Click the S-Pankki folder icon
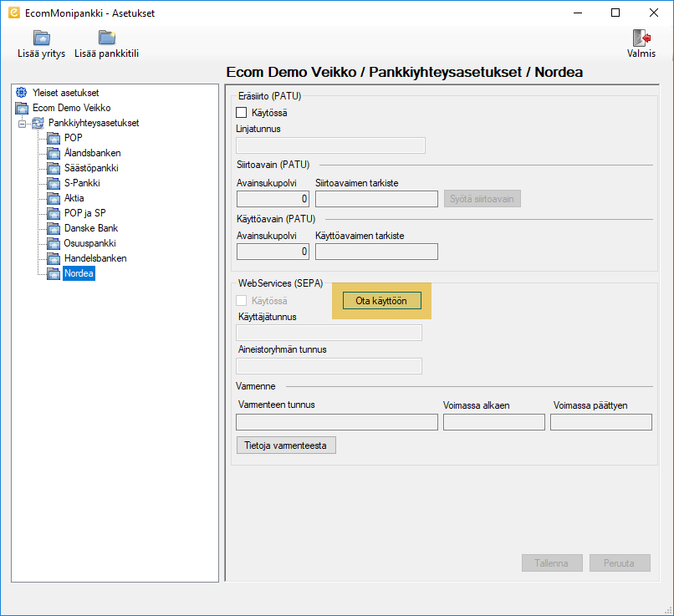This screenshot has height=616, width=674. pos(54,183)
